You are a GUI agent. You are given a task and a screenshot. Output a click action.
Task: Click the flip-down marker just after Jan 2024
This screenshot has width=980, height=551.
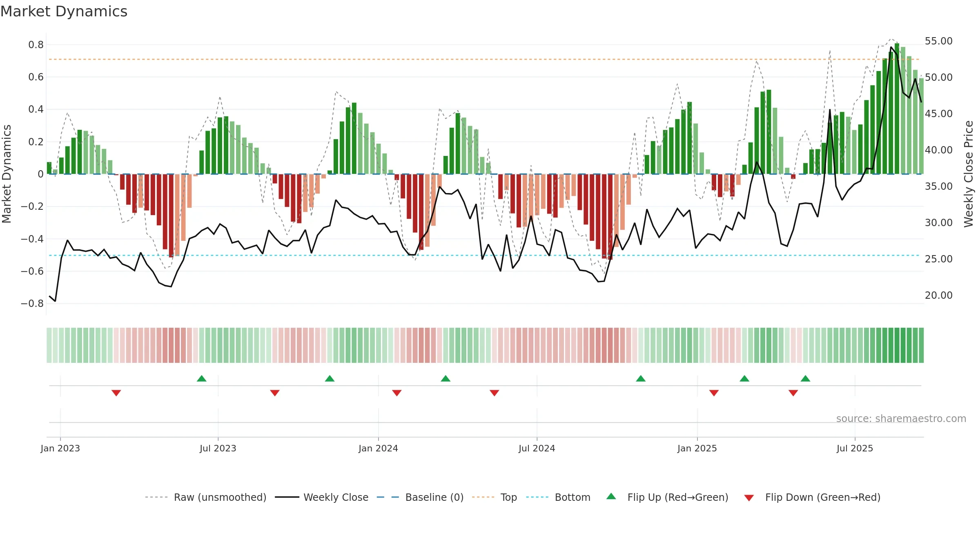[x=397, y=393]
